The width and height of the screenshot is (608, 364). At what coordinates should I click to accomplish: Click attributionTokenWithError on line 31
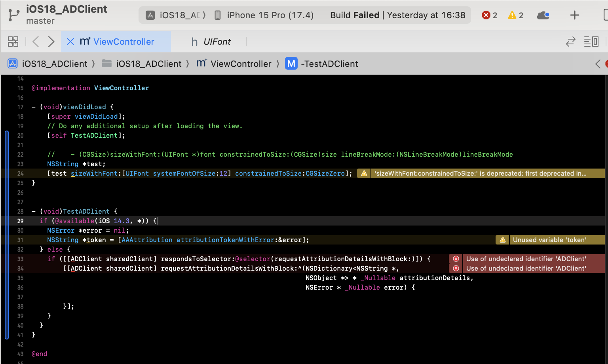pyautogui.click(x=225, y=240)
